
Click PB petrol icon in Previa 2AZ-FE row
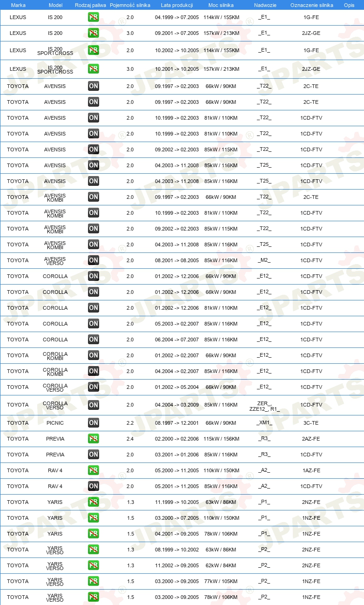point(94,439)
